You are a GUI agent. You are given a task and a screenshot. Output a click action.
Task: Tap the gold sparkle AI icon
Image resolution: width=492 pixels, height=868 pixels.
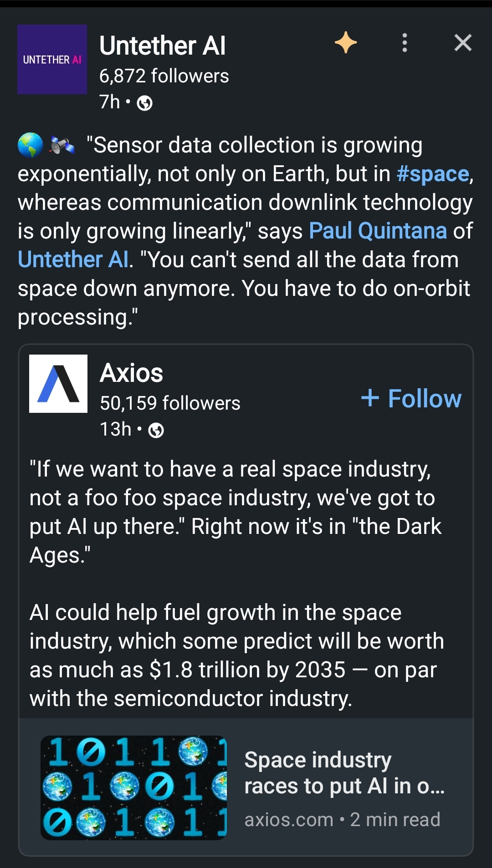click(346, 43)
